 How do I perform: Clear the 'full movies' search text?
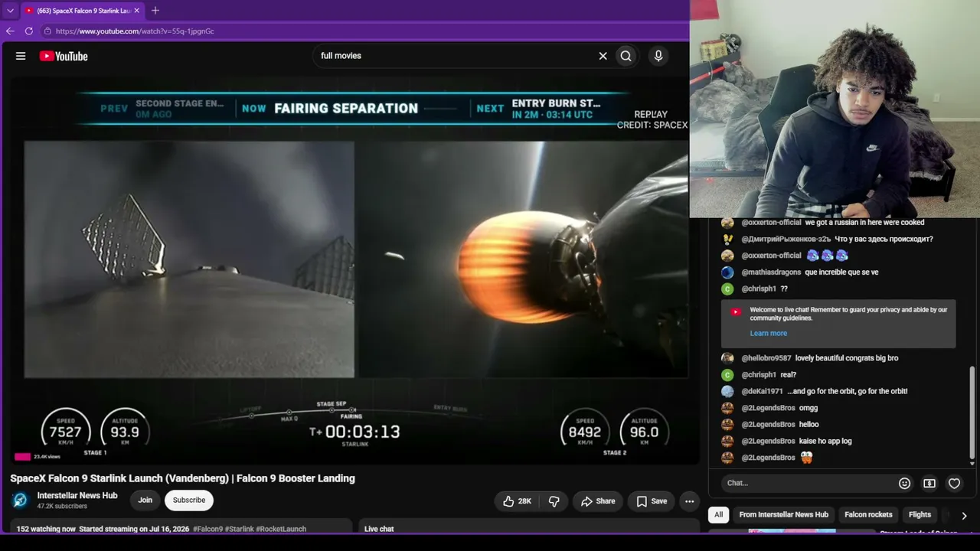(x=603, y=56)
